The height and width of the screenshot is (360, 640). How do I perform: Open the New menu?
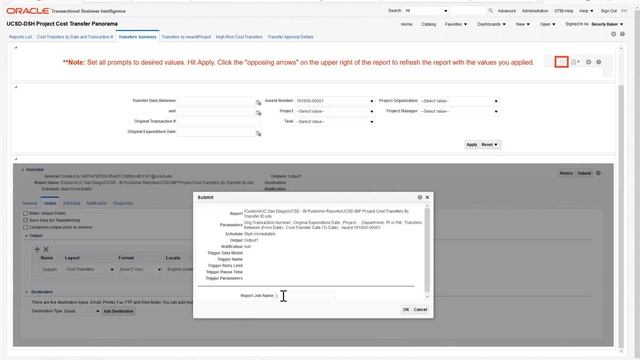pyautogui.click(x=522, y=24)
